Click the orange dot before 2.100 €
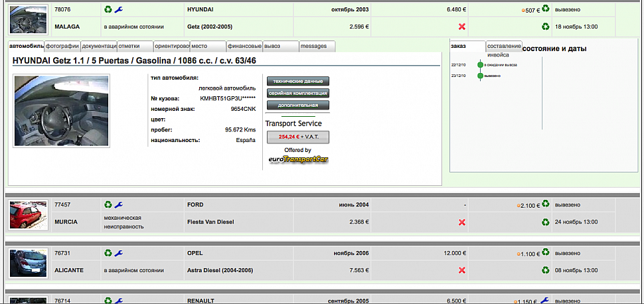The height and width of the screenshot is (304, 644). coord(519,206)
